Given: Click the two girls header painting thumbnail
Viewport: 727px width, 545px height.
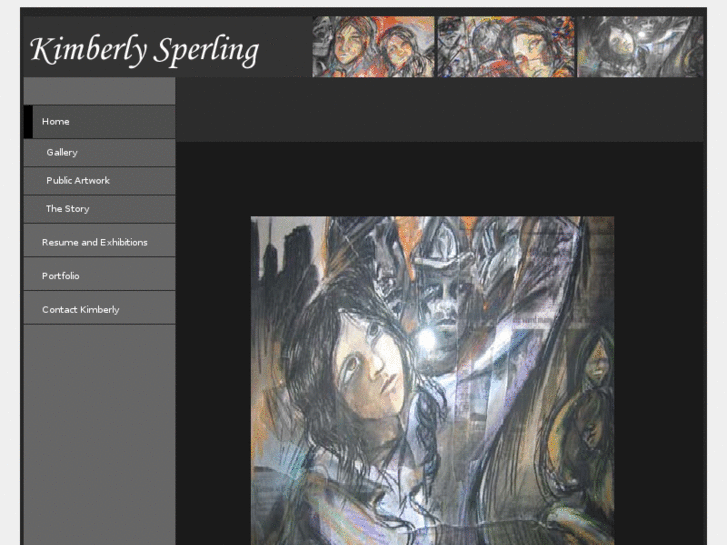Looking at the screenshot, I should 373,46.
